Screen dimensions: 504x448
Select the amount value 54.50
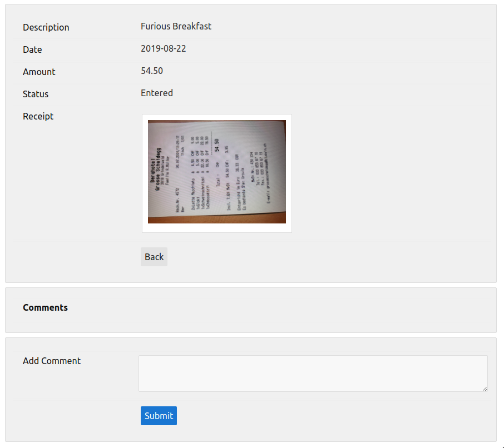(x=152, y=71)
